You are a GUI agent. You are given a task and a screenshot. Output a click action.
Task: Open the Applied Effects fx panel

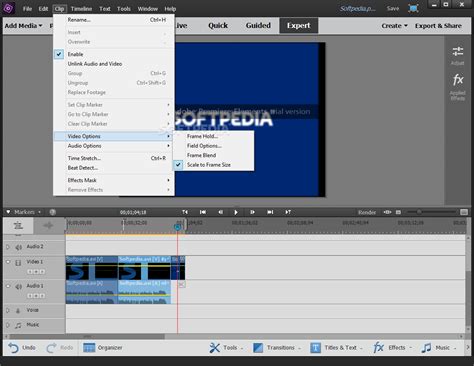click(458, 80)
